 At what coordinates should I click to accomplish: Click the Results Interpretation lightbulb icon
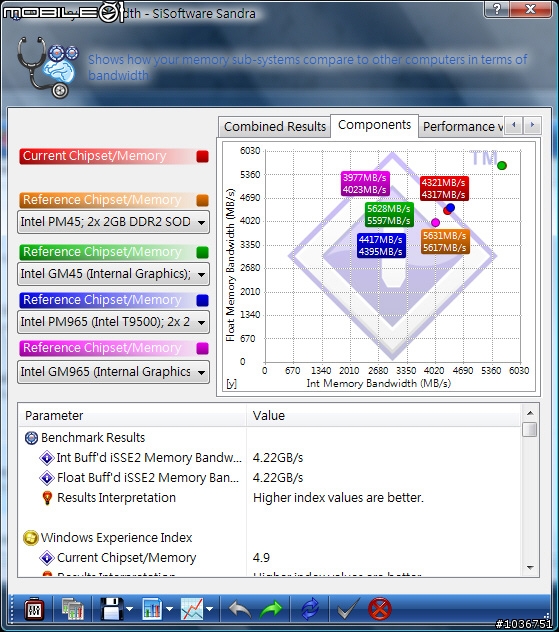pos(47,498)
